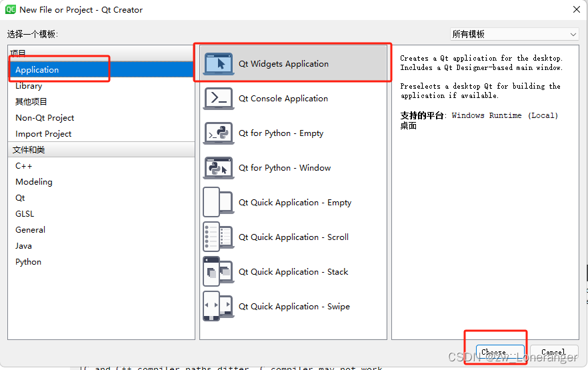Pick the Qt Quick Application - Stack label

pos(293,272)
